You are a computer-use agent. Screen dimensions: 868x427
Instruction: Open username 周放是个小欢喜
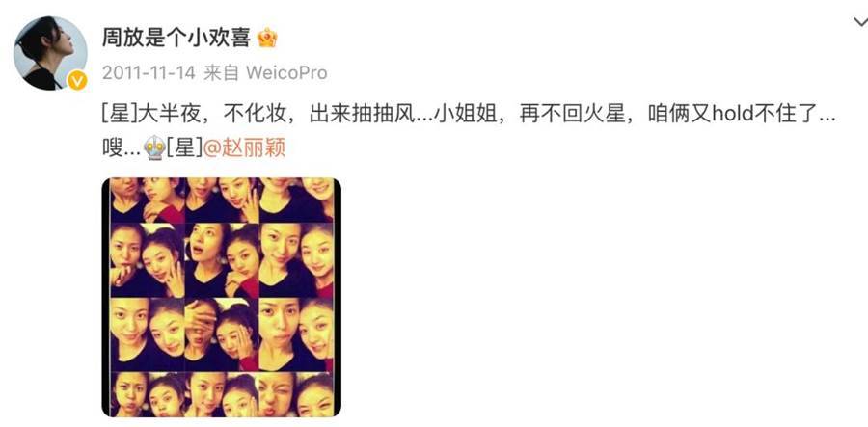point(176,38)
